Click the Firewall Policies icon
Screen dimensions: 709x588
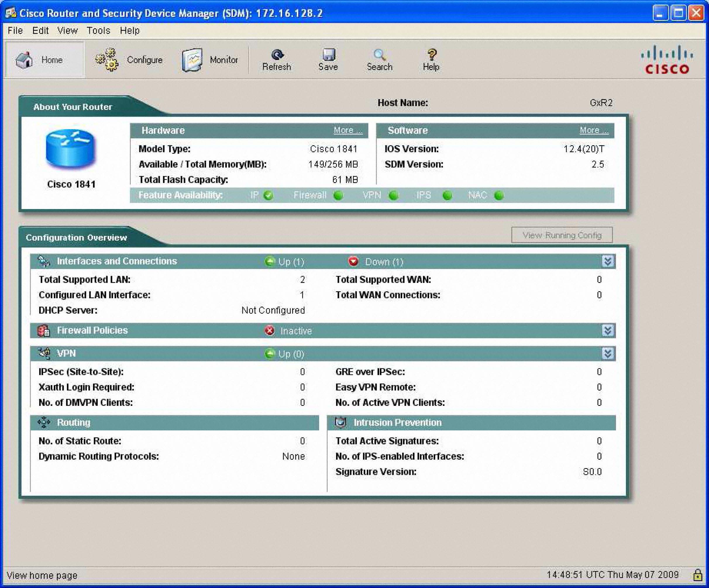(44, 330)
